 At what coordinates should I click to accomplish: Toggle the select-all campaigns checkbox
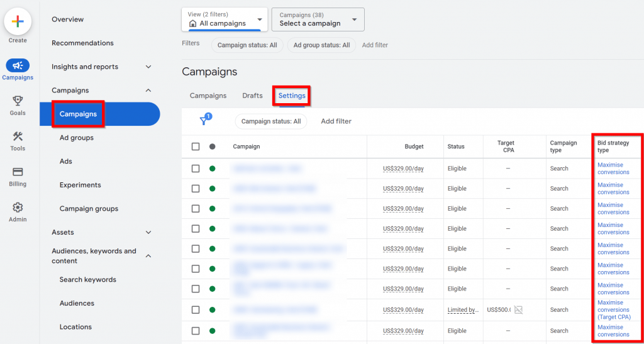coord(196,147)
